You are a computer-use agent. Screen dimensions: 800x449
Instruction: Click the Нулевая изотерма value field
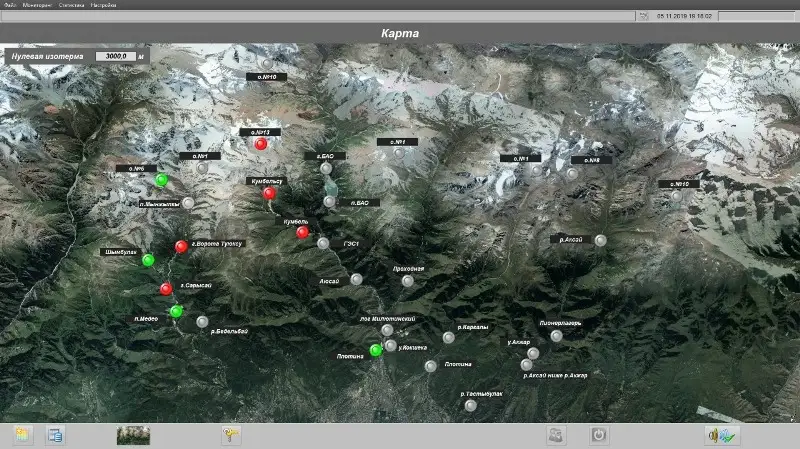116,57
